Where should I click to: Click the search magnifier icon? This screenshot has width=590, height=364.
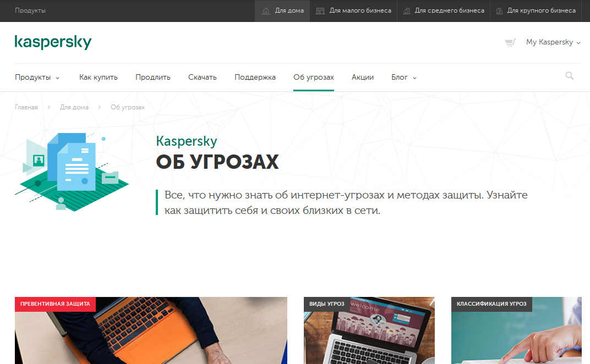coord(570,76)
